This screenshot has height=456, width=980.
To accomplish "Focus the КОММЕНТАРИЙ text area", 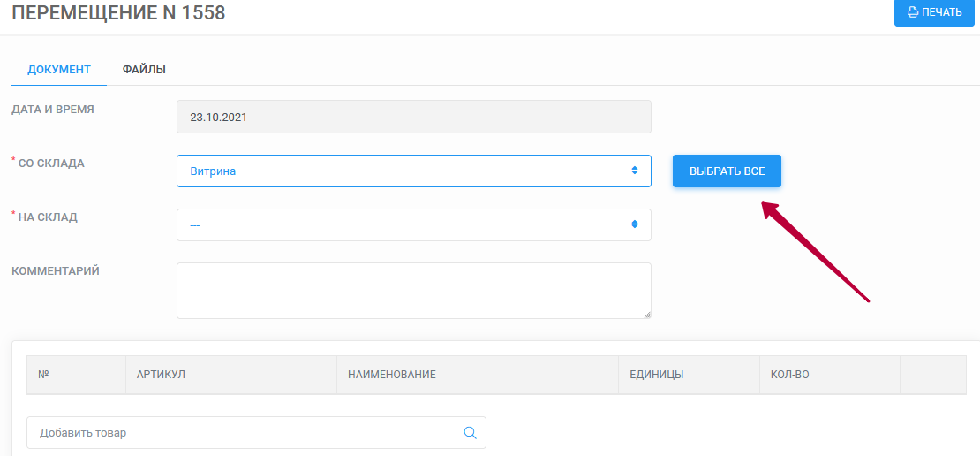I will 414,290.
